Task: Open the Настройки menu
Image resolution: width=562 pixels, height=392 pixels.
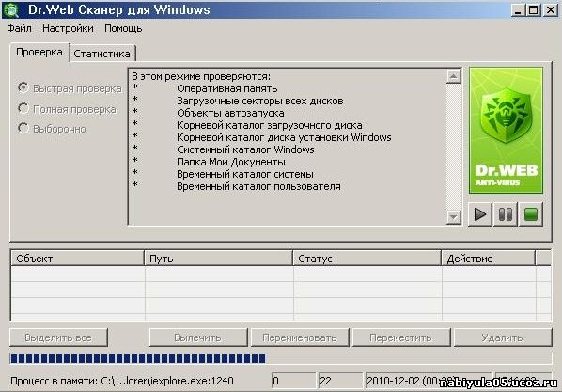Action: (68, 28)
